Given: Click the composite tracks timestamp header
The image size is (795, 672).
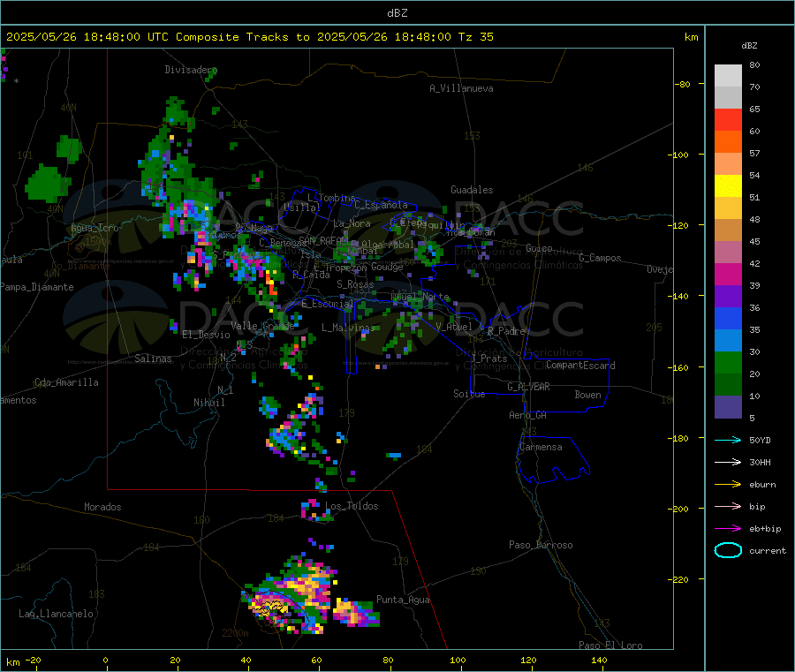Looking at the screenshot, I should (249, 37).
